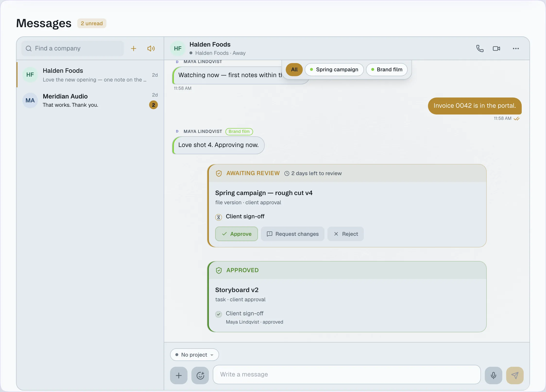The height and width of the screenshot is (392, 546).
Task: Click the 2 unread badge near Messages title
Action: (92, 23)
